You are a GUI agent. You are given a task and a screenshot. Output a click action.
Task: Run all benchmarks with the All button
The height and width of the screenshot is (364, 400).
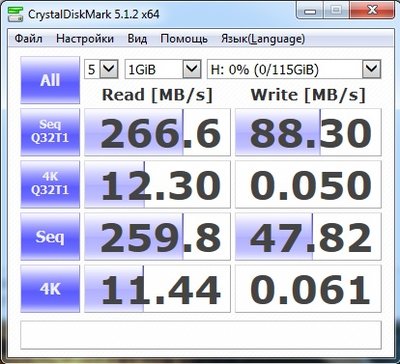point(50,80)
